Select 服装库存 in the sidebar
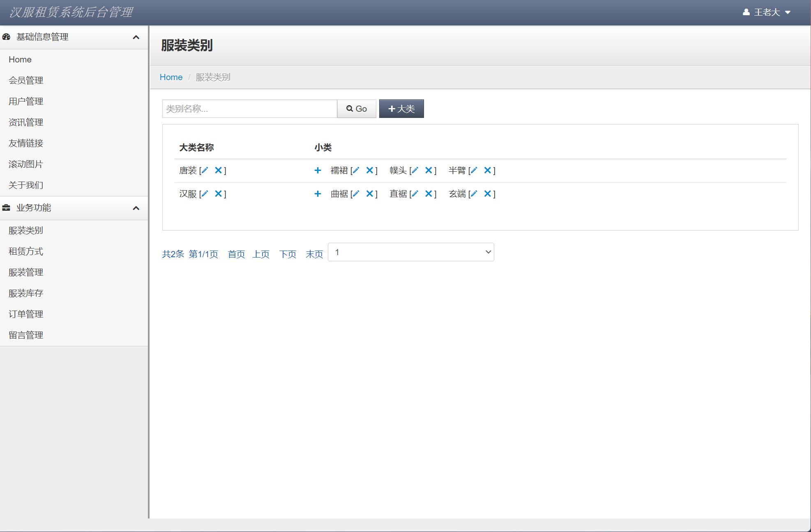This screenshot has width=811, height=532. pos(25,293)
